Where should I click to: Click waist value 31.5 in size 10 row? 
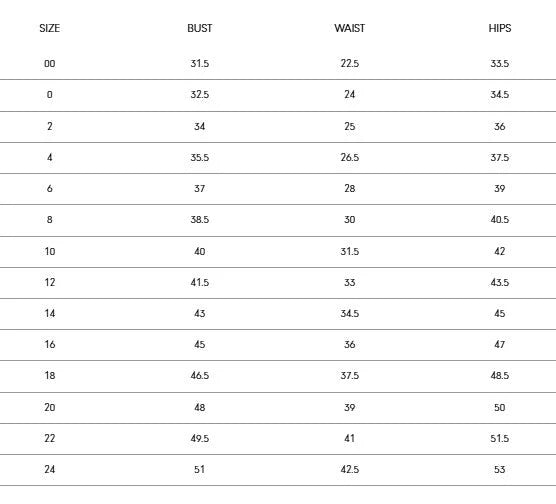350,251
